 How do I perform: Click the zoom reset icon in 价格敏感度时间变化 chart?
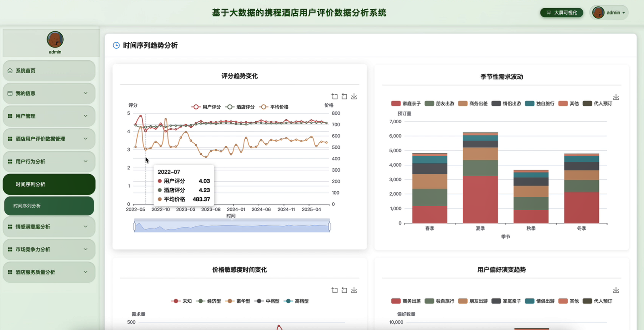point(344,290)
